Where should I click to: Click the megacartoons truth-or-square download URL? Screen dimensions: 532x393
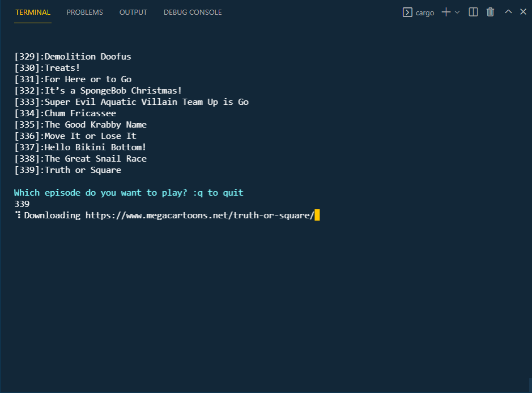[200, 215]
